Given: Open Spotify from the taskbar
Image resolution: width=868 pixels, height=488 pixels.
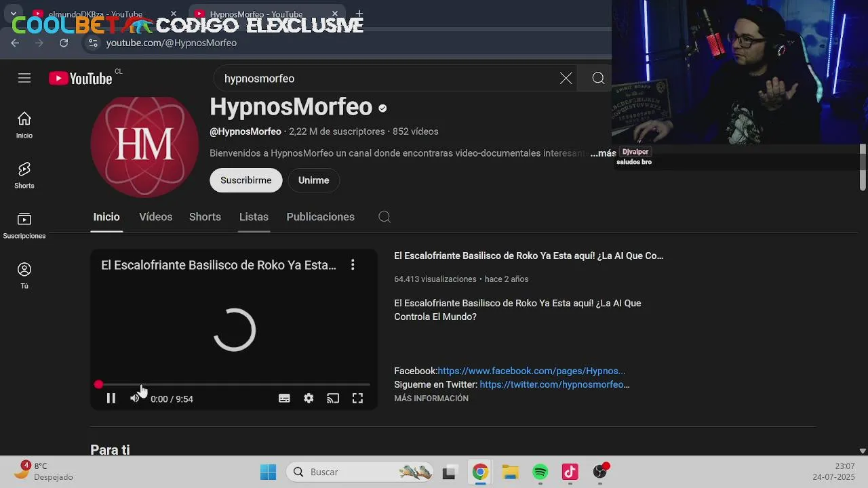Looking at the screenshot, I should coord(540,472).
